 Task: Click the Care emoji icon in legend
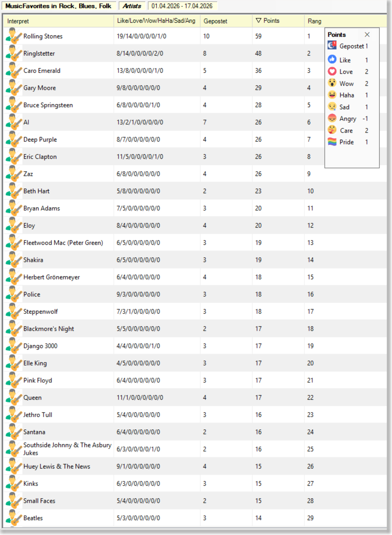pyautogui.click(x=332, y=130)
